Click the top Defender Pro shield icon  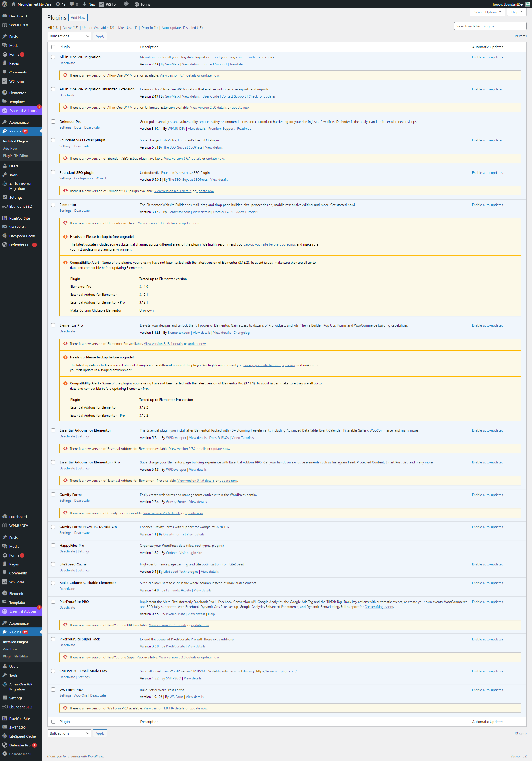tap(5, 245)
